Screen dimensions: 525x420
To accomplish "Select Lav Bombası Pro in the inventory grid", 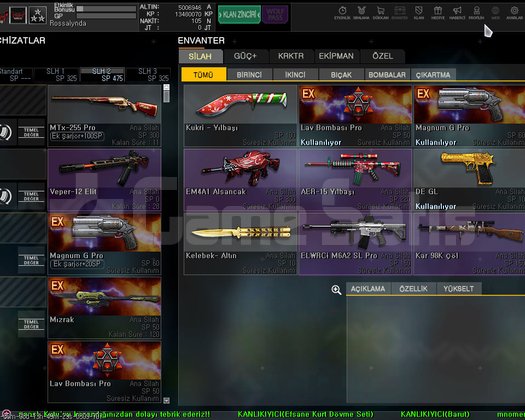I will click(x=355, y=115).
